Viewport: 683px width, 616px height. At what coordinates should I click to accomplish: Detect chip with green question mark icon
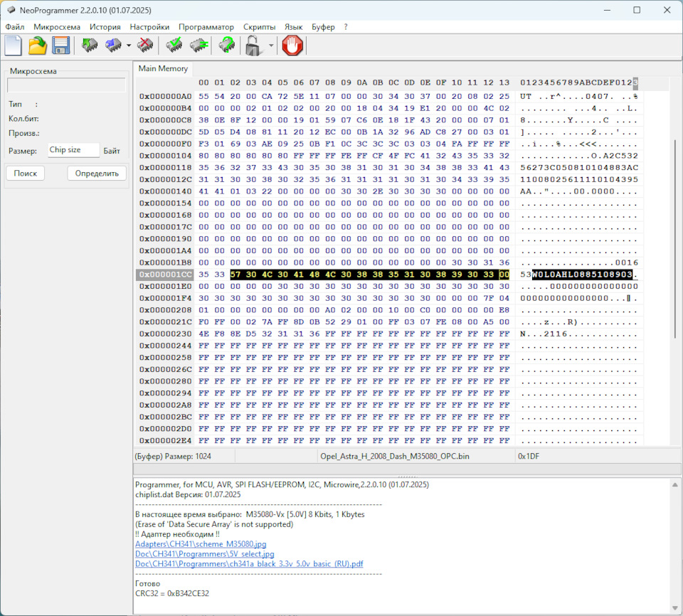tap(227, 46)
